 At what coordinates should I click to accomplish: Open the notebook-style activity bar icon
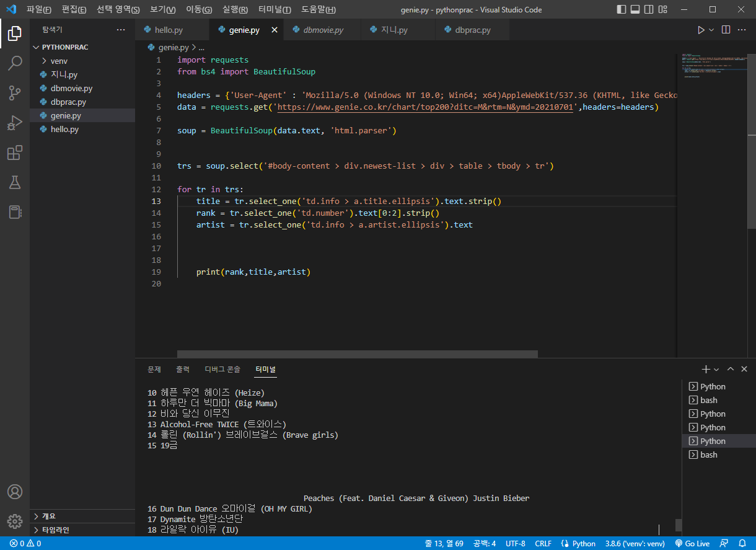(x=15, y=212)
